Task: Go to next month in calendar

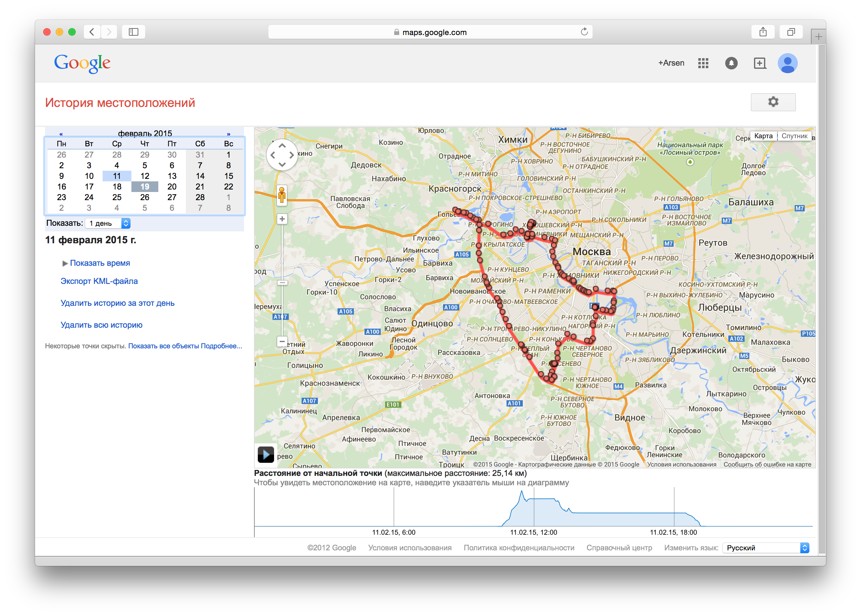Action: [x=228, y=134]
